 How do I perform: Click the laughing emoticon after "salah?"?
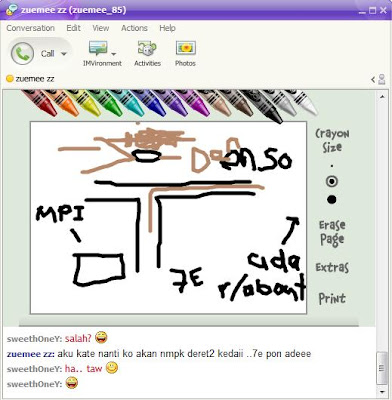[x=101, y=338]
